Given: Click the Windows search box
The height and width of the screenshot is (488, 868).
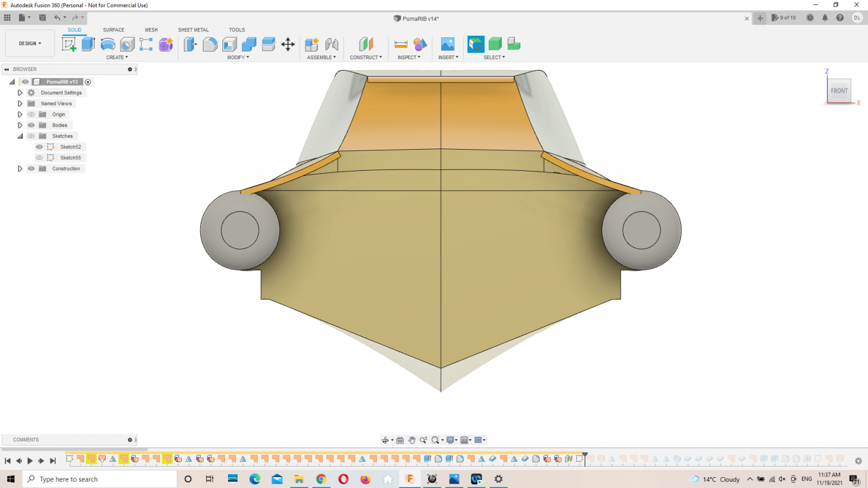Looking at the screenshot, I should [100, 479].
